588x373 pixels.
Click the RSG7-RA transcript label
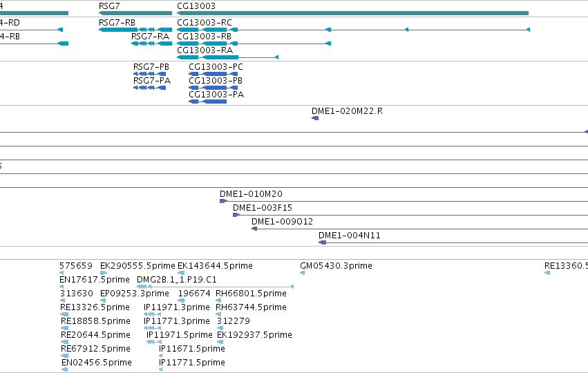tap(150, 37)
